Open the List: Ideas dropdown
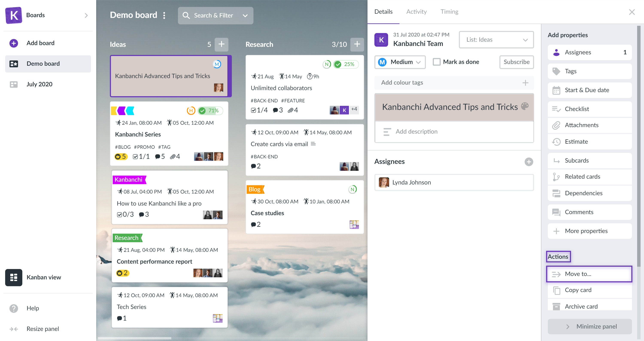This screenshot has width=644, height=341. 497,40
